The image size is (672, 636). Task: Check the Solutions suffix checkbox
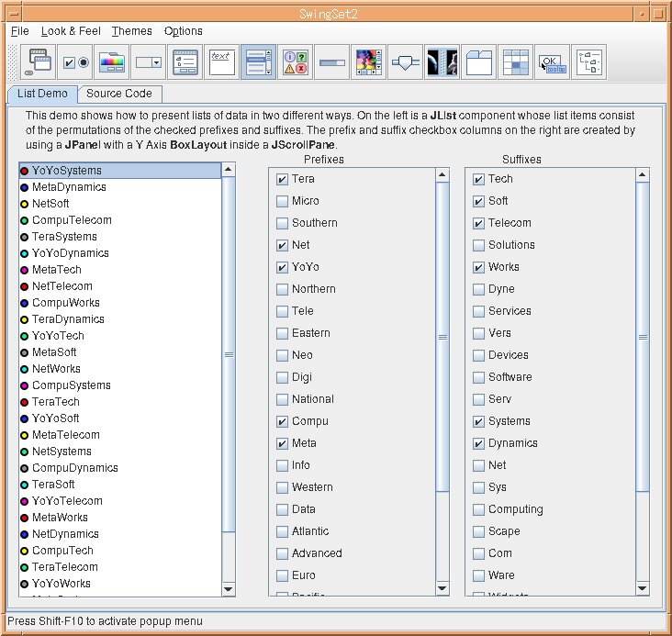pos(478,245)
